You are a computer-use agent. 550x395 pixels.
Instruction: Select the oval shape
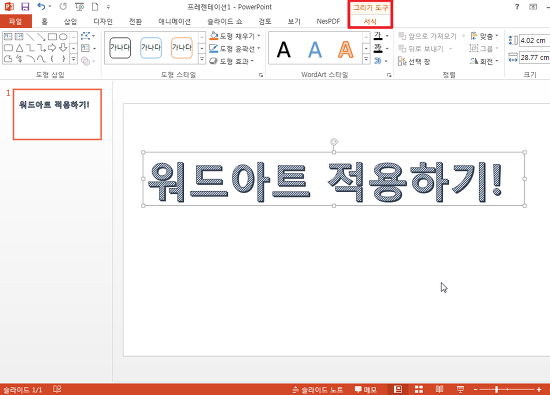coord(63,36)
